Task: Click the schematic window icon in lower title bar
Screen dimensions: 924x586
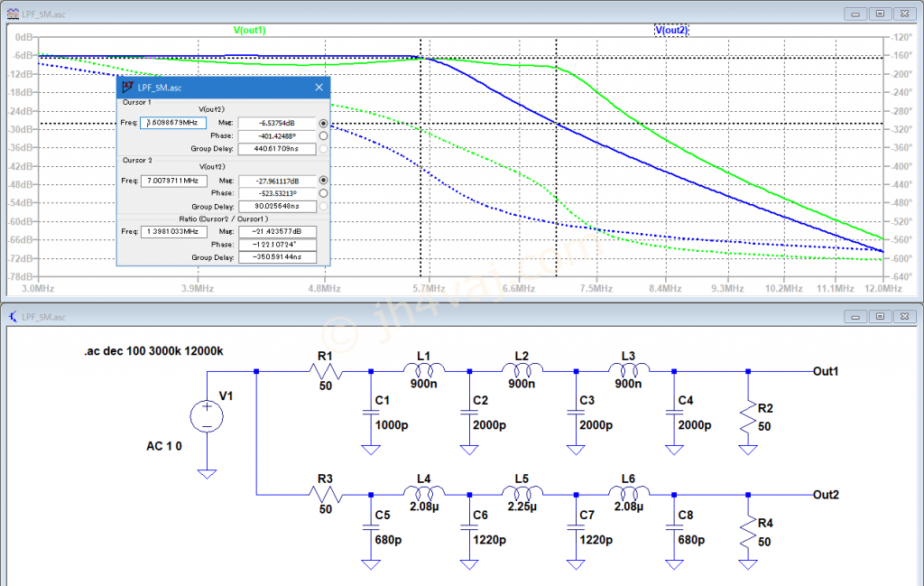Action: 13,317
